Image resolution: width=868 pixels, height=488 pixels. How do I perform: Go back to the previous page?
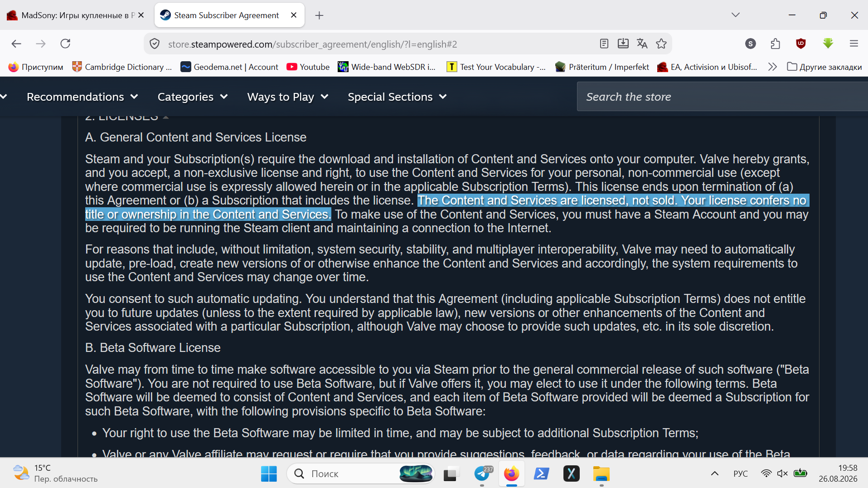click(16, 44)
